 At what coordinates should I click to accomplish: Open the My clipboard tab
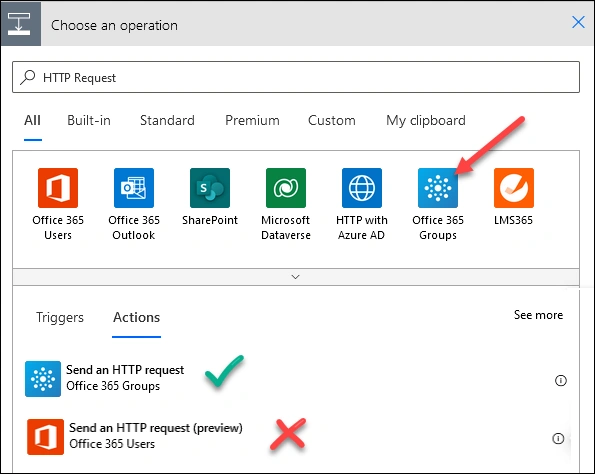coord(426,121)
